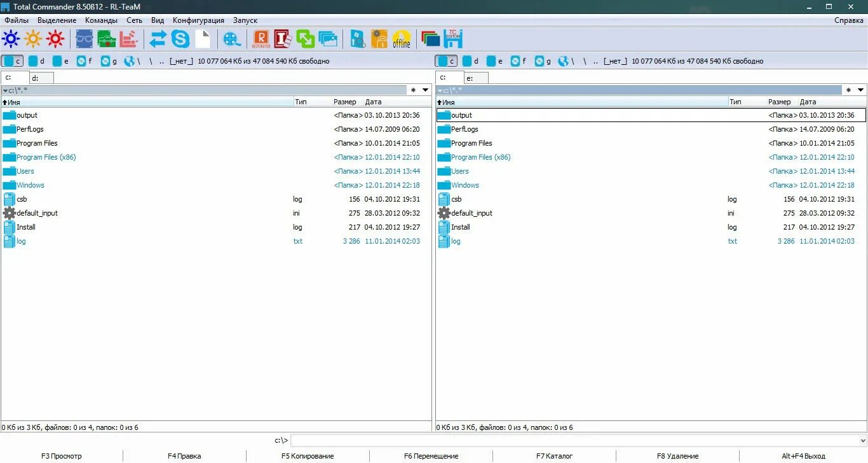Open the Выделение menu
The image size is (868, 463).
coord(57,20)
